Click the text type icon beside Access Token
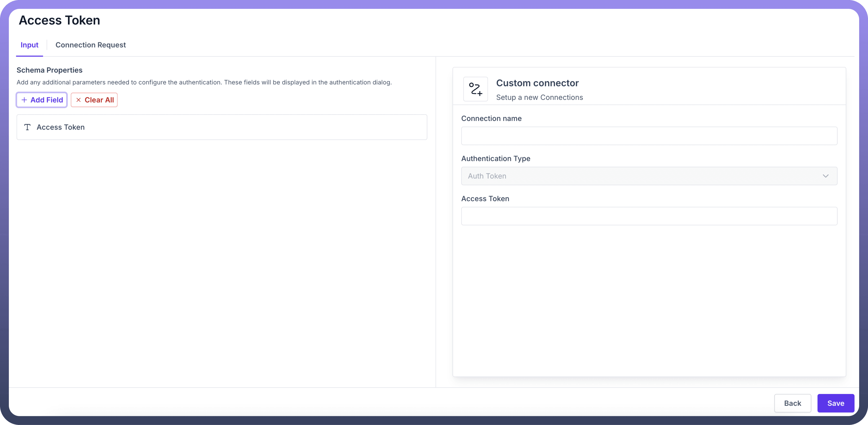This screenshot has width=868, height=425. tap(27, 127)
